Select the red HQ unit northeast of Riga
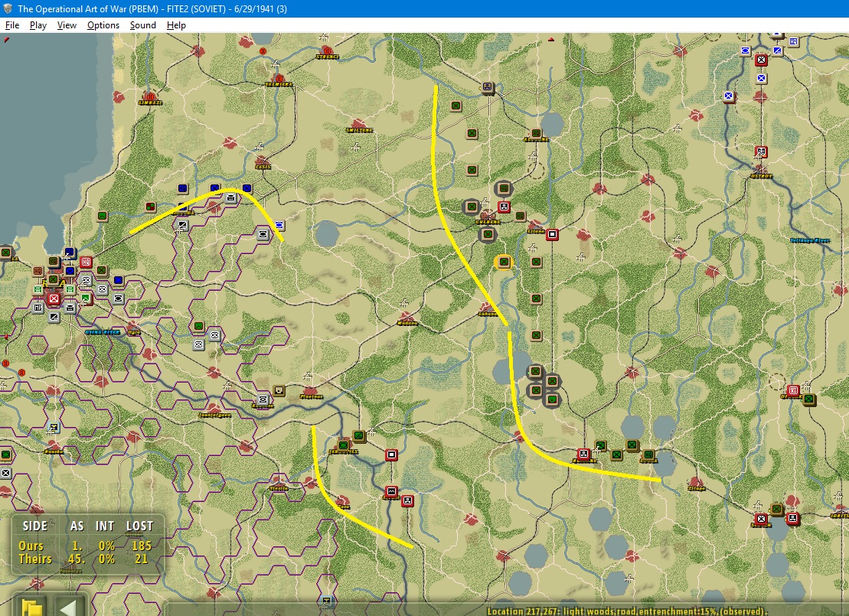 pos(86,262)
